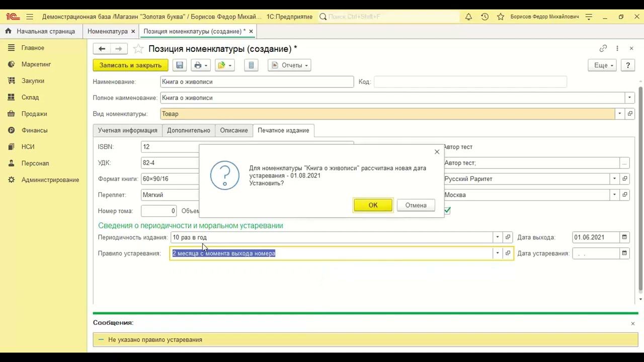Image resolution: width=644 pixels, height=362 pixels.
Task: Expand the Полное наименование dropdown
Action: coord(629,98)
